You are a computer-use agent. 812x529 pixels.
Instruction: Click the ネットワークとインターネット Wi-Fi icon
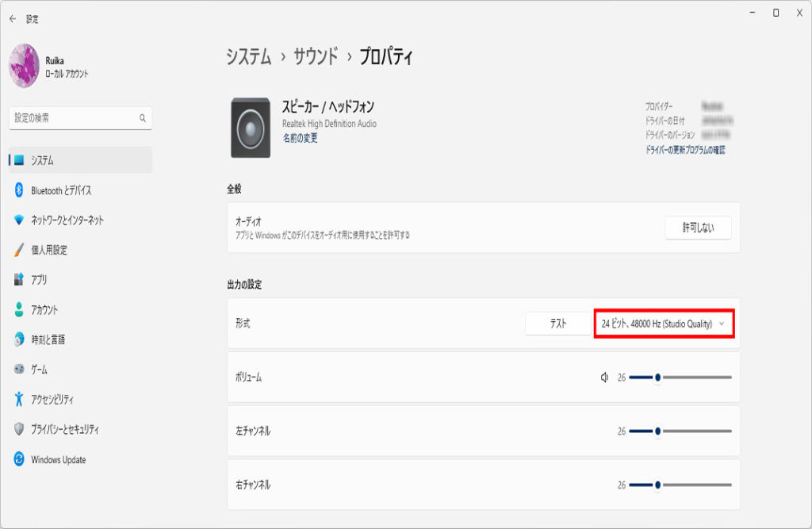pos(19,220)
